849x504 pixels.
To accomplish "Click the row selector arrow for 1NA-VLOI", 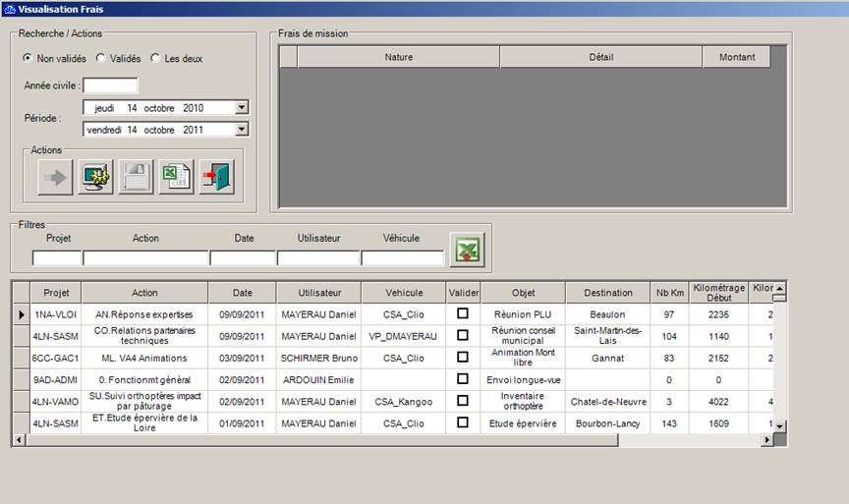I will point(21,314).
